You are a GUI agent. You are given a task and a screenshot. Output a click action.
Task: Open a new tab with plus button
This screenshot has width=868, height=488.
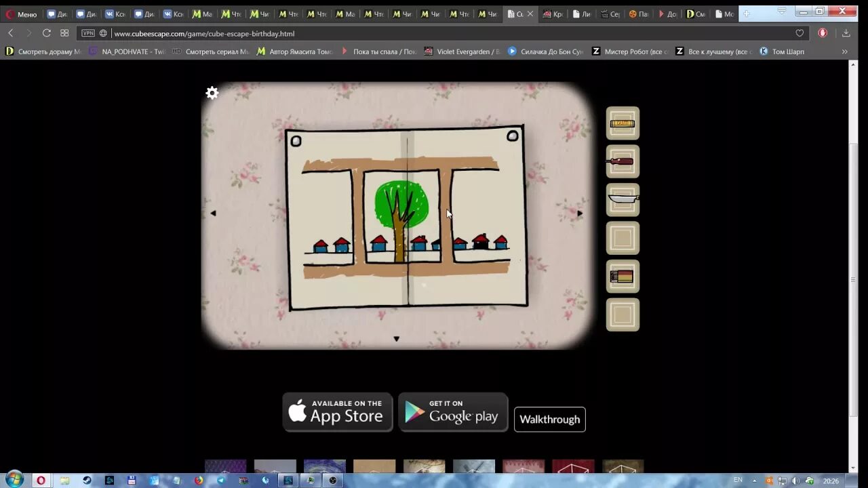pyautogui.click(x=747, y=14)
